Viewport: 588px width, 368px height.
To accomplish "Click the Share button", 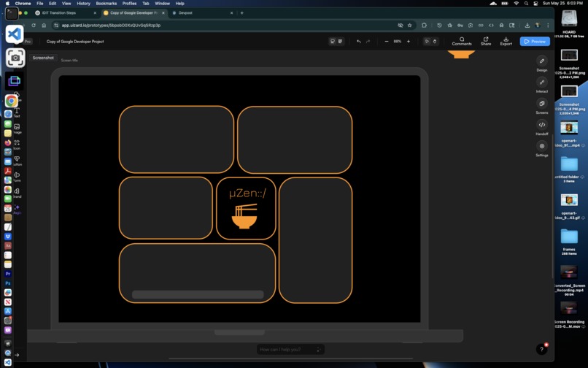I will coord(486,42).
